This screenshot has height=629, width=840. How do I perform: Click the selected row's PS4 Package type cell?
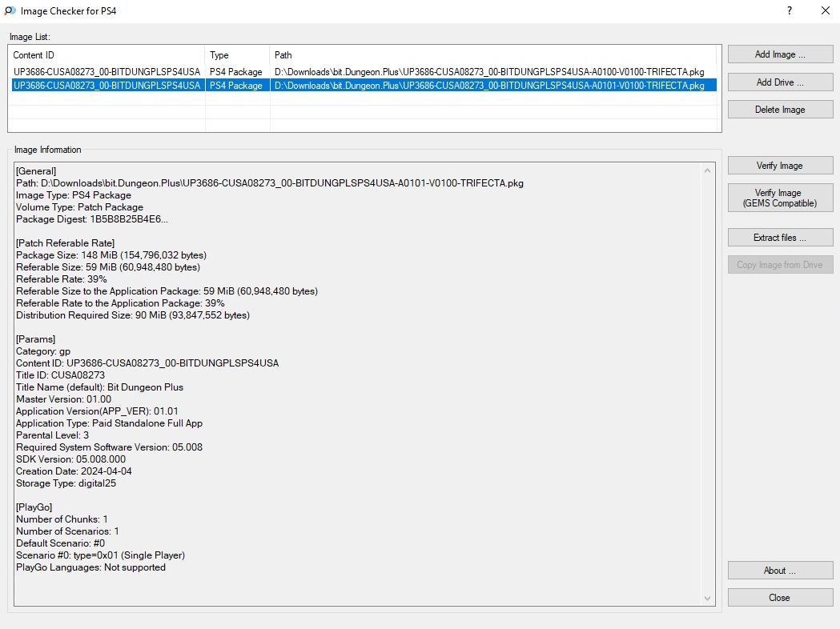coord(235,85)
